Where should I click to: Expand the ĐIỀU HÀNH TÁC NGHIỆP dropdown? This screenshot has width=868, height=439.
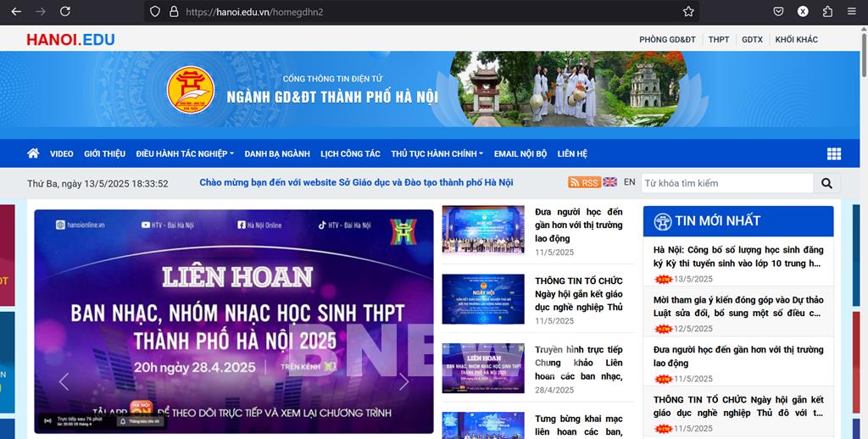pyautogui.click(x=185, y=153)
